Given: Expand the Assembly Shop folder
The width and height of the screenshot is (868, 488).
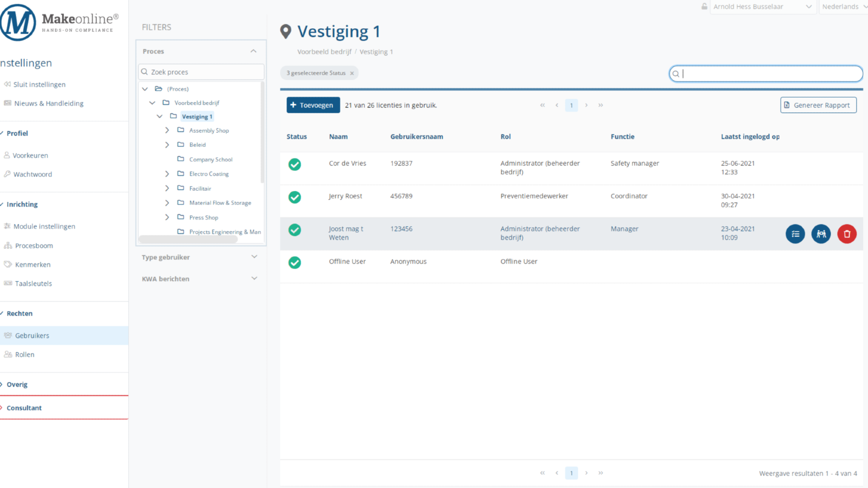Looking at the screenshot, I should [167, 131].
